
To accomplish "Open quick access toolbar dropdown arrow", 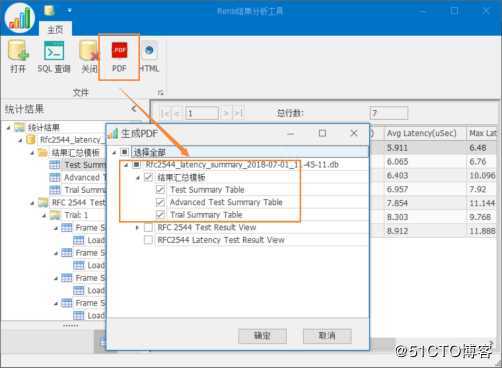I will pyautogui.click(x=69, y=11).
